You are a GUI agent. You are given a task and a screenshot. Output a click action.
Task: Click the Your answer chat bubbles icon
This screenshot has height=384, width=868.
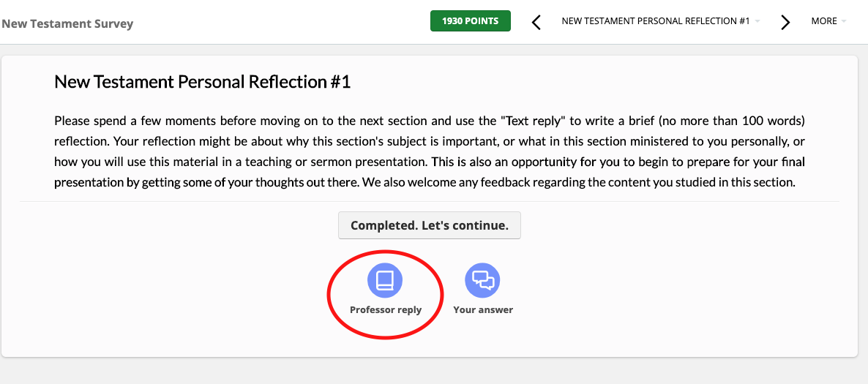(483, 280)
